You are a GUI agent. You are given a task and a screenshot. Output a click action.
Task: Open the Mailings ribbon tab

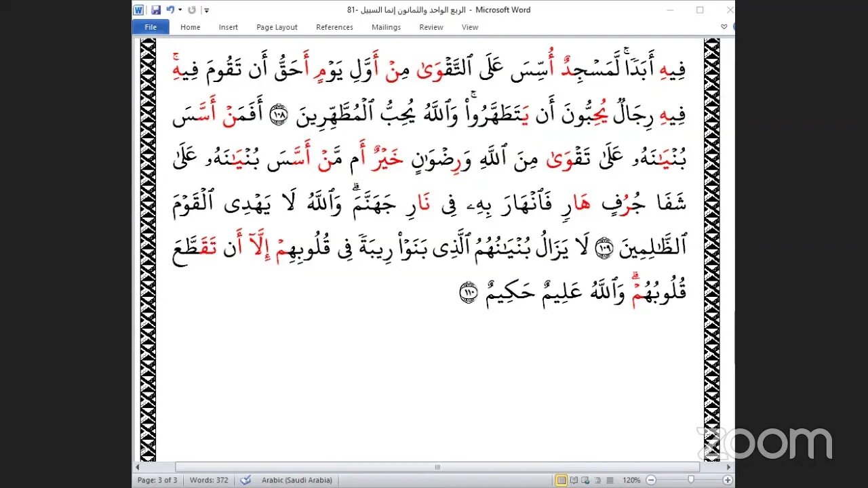click(x=386, y=27)
